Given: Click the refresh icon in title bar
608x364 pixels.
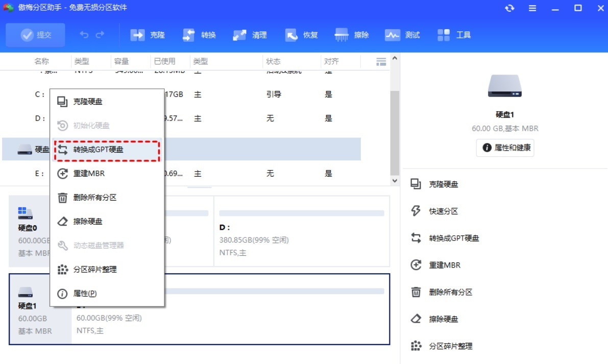Looking at the screenshot, I should 509,9.
